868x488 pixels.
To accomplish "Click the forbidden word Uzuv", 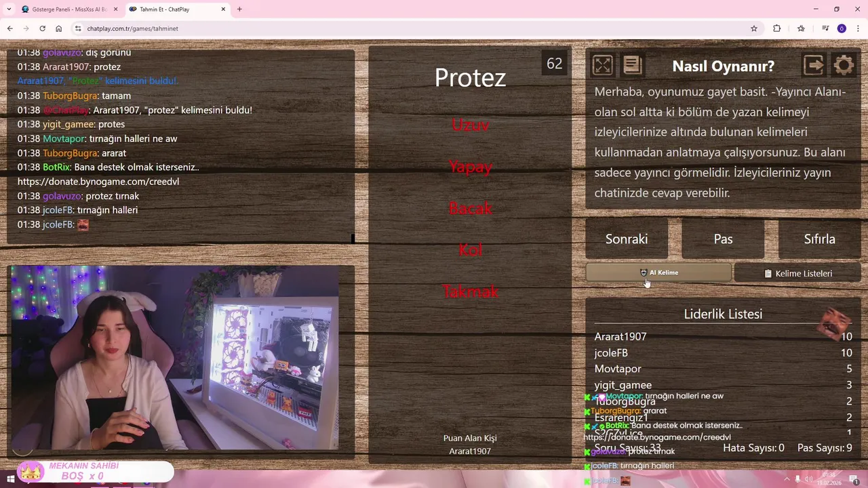I will [x=470, y=125].
